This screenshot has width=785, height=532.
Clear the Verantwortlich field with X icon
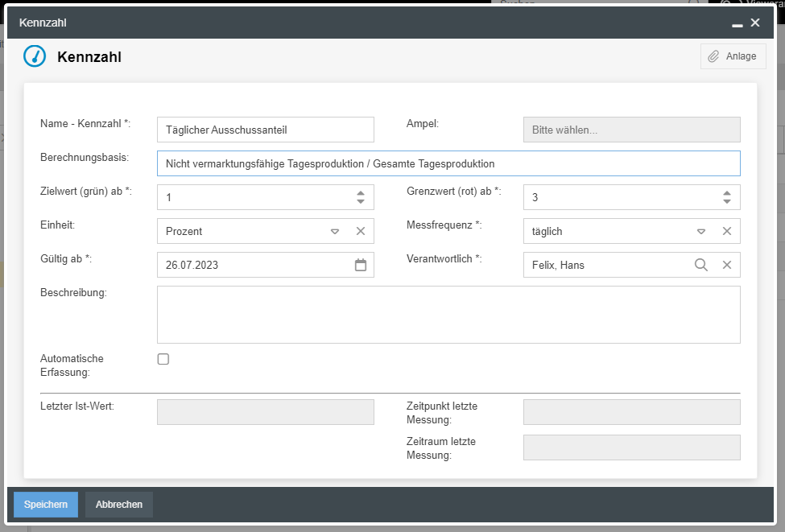point(726,265)
